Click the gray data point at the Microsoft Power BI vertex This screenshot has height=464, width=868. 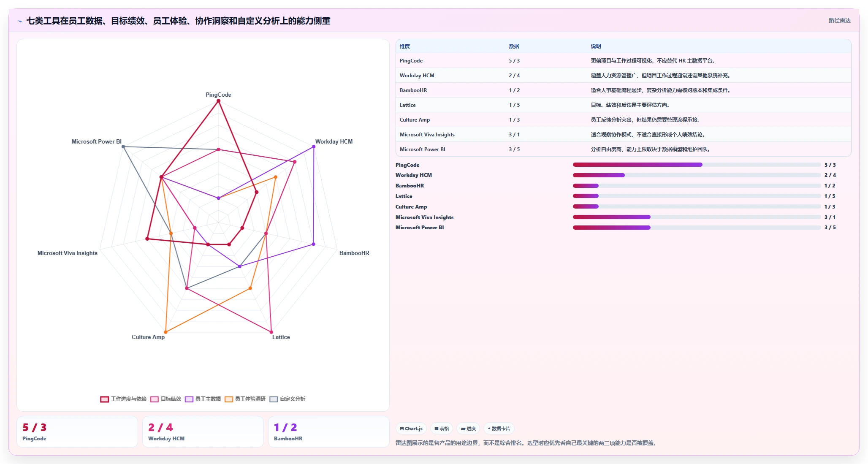point(123,147)
